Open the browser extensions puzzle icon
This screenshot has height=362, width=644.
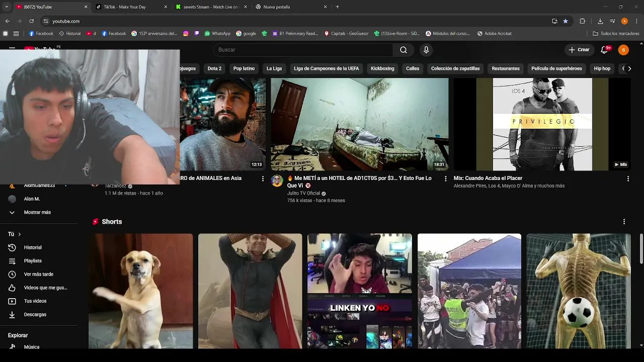[x=583, y=21]
